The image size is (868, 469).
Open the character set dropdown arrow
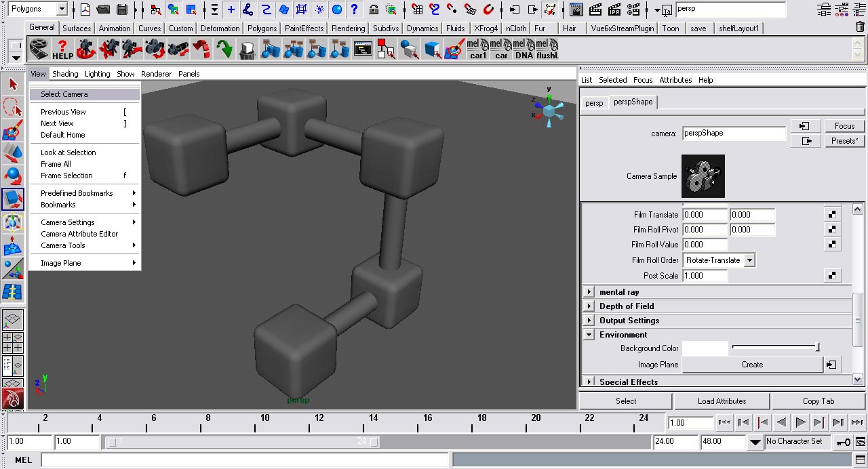coord(755,443)
